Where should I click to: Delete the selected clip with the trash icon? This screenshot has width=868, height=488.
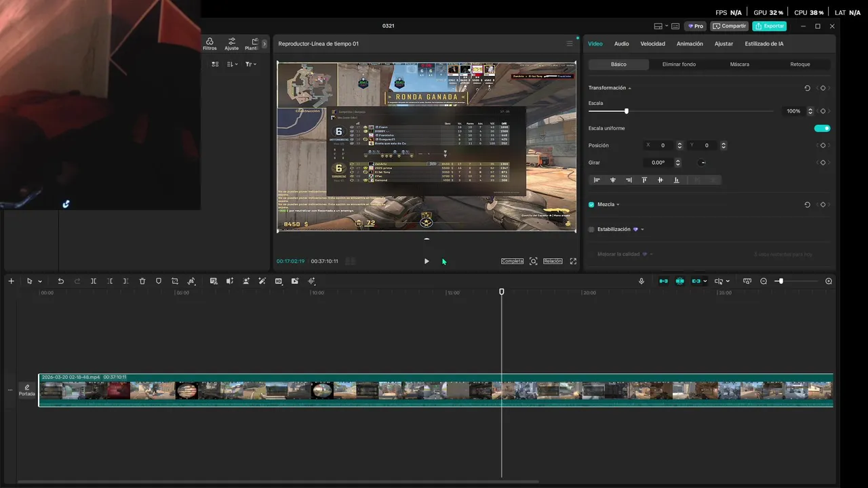click(142, 281)
